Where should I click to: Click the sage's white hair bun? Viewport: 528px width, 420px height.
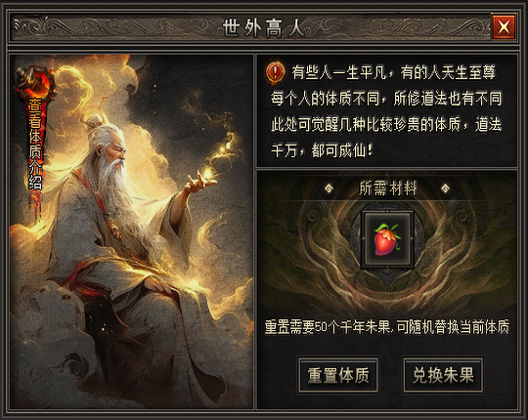click(x=95, y=119)
